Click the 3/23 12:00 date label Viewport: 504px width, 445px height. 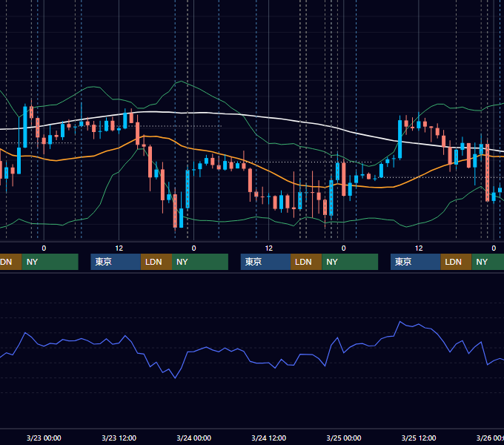coord(119,438)
